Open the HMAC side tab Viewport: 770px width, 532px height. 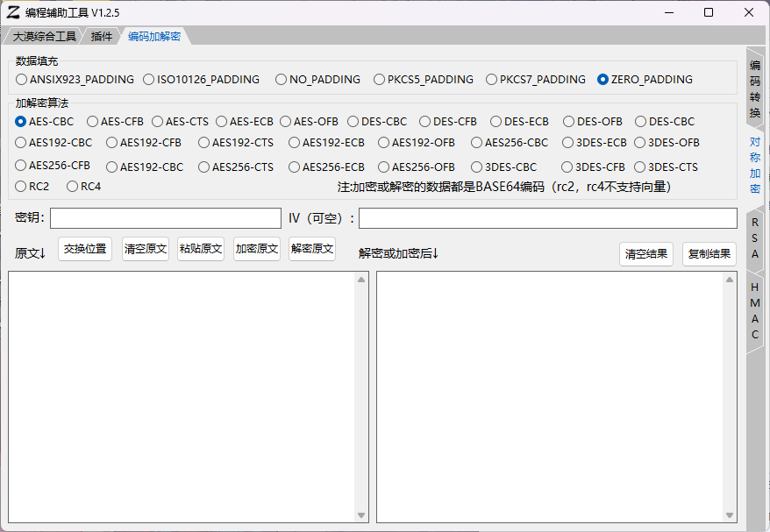click(755, 310)
